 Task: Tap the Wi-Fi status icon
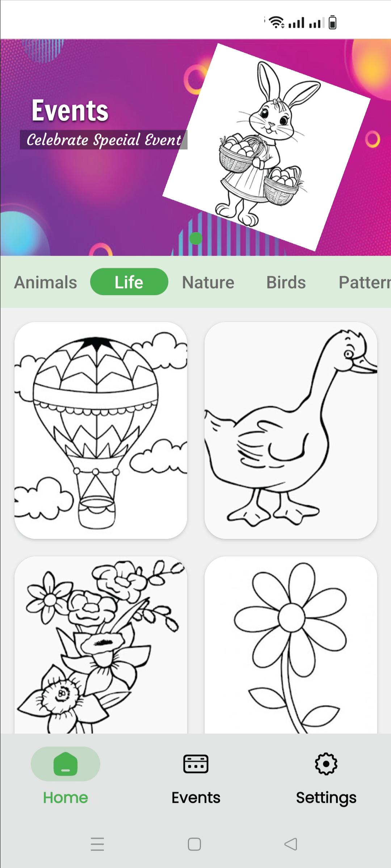pos(277,22)
